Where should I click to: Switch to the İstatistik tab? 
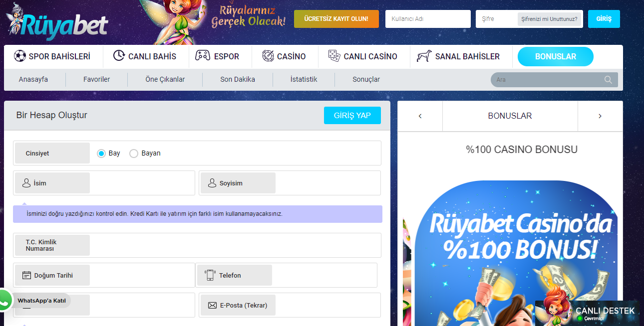pos(304,79)
